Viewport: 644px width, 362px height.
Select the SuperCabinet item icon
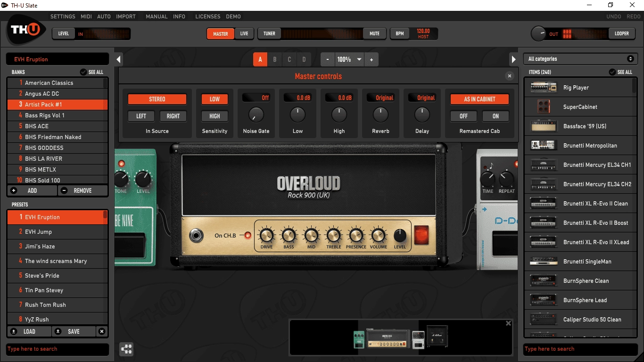pyautogui.click(x=543, y=107)
